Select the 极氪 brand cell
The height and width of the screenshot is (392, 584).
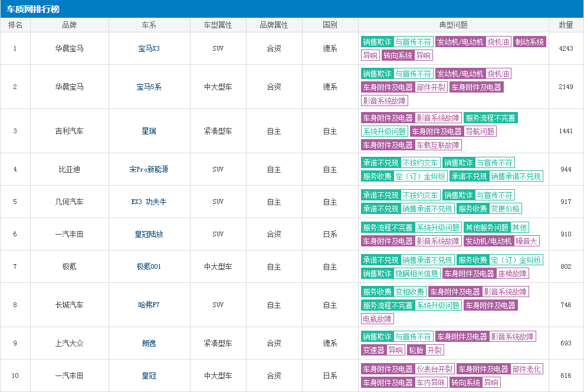click(69, 266)
